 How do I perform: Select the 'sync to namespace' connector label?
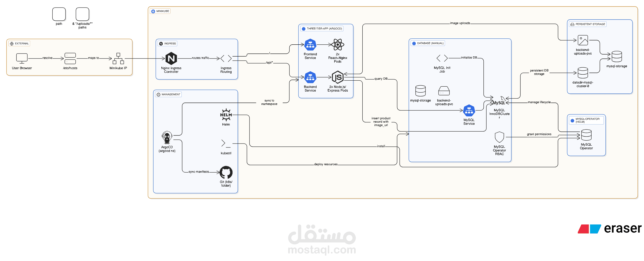pos(269,102)
